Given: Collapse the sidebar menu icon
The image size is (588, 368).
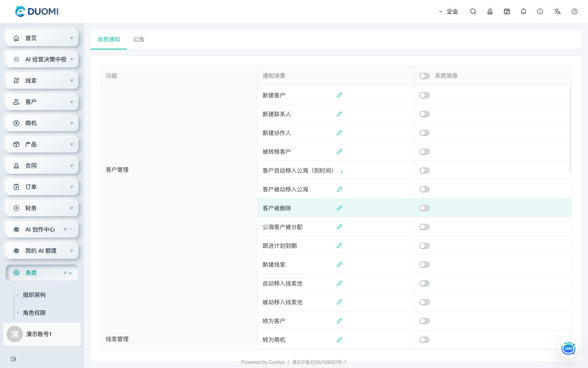Looking at the screenshot, I should coord(13,359).
